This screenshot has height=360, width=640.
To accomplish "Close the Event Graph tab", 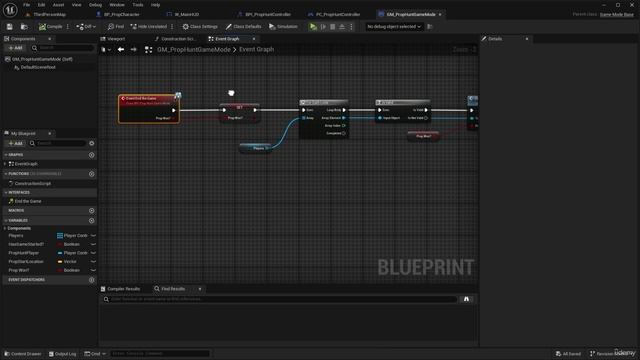I will (x=254, y=39).
